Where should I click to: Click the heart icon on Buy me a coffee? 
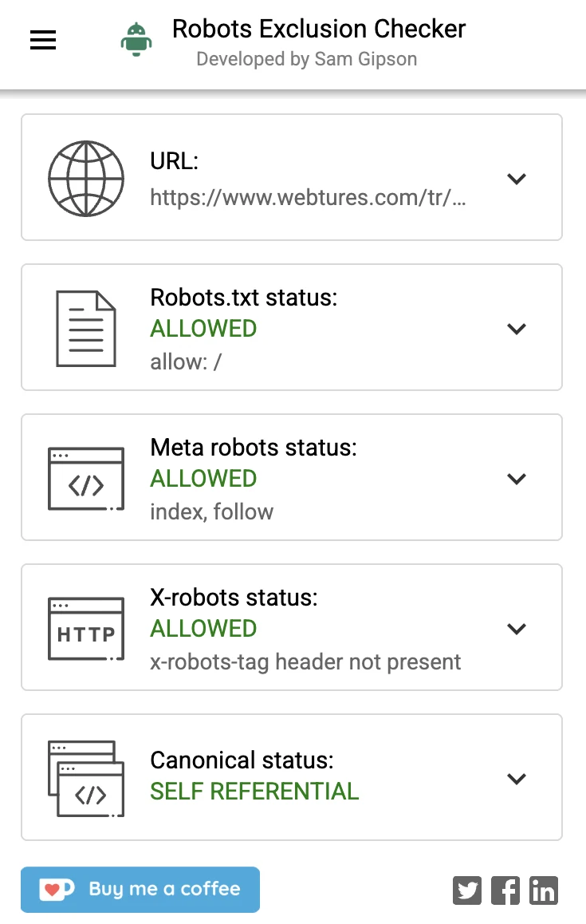tap(55, 889)
